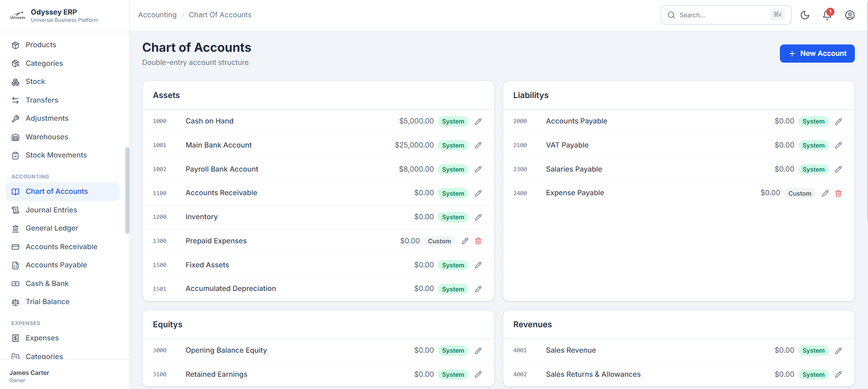Edit the Payroll Bank Account entry
Screen dimensions: 868x389
[x=478, y=169]
